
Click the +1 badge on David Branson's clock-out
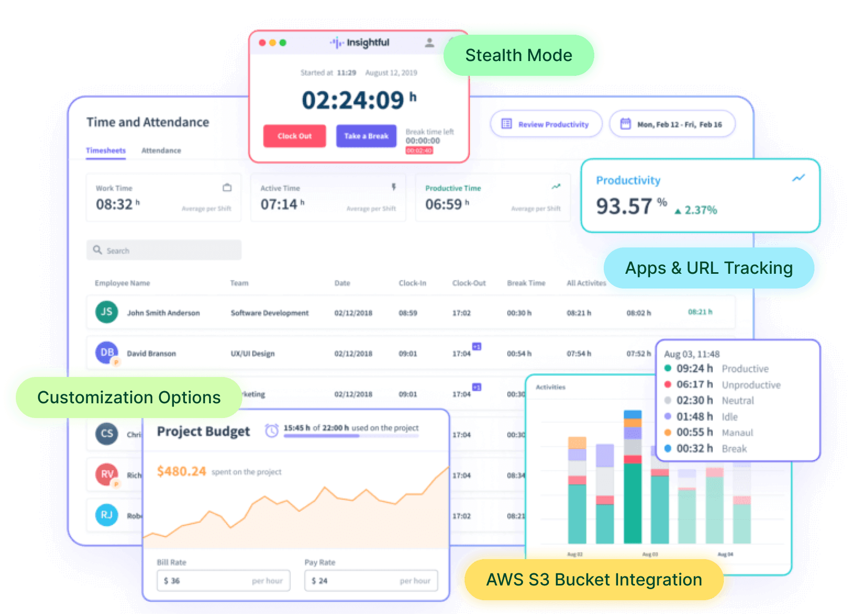point(476,346)
